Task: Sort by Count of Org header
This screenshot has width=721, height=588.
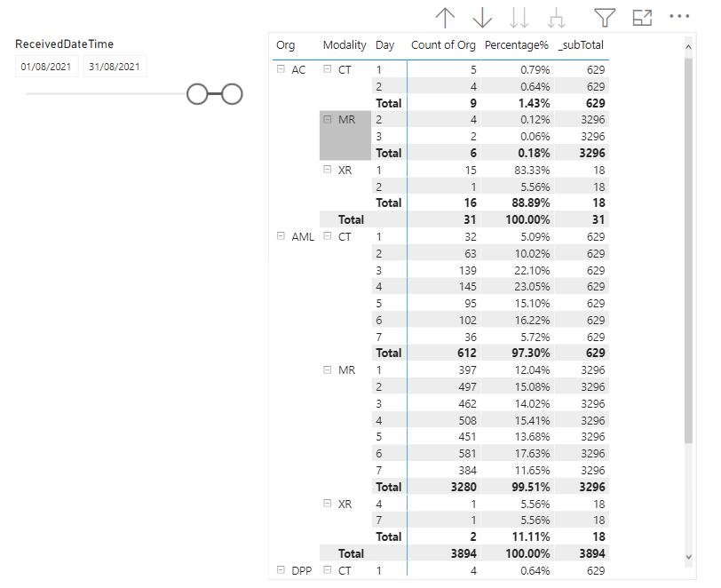Action: click(x=443, y=45)
